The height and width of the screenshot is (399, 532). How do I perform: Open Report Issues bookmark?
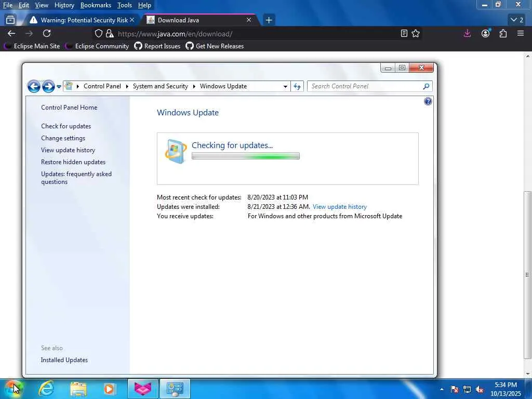click(x=157, y=46)
